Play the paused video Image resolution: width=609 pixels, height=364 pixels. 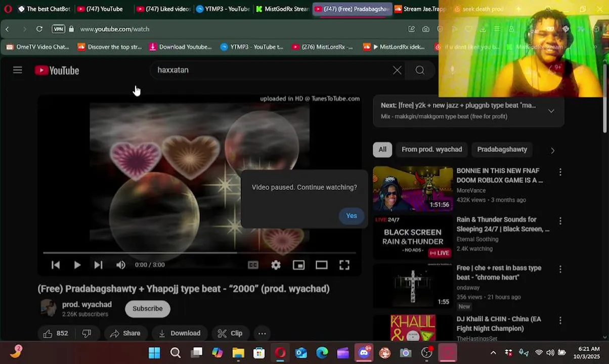[x=77, y=265]
